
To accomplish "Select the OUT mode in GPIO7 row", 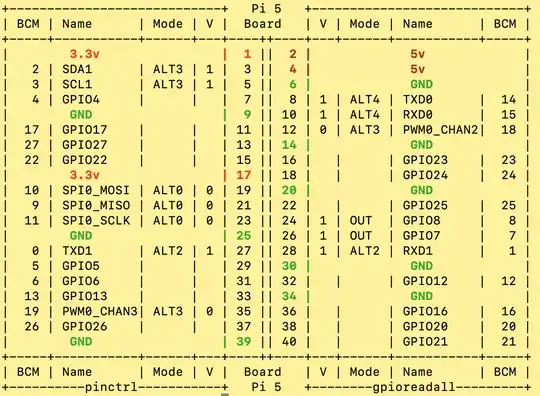I will (x=361, y=236).
